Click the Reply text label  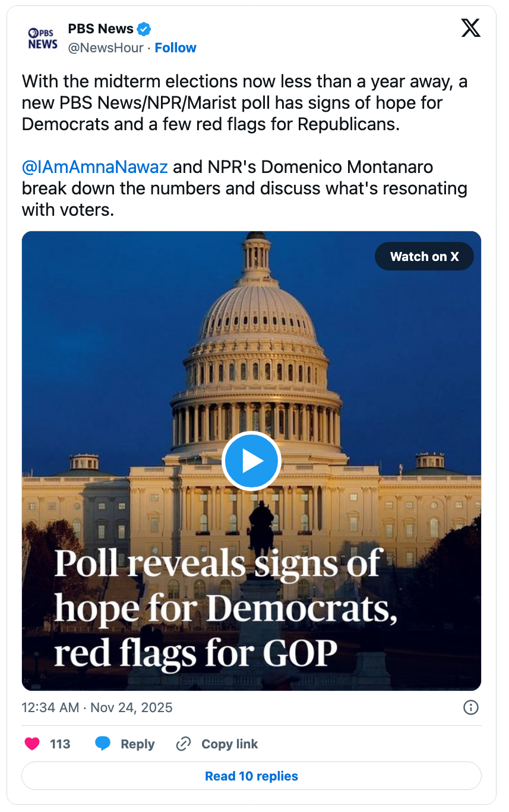click(137, 744)
